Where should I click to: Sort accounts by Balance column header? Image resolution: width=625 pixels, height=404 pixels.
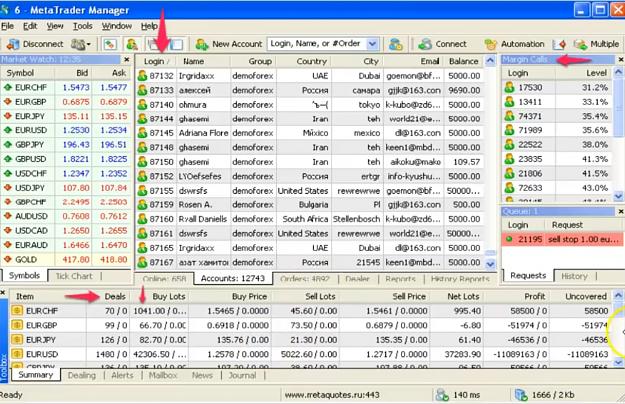click(x=463, y=61)
